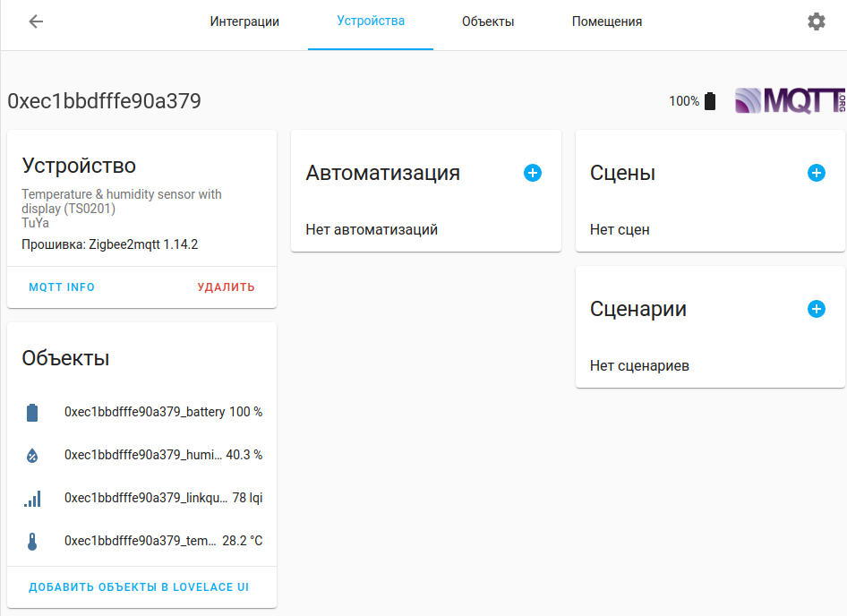Open the Объекты tab
Image resolution: width=847 pixels, height=616 pixels.
pos(488,21)
